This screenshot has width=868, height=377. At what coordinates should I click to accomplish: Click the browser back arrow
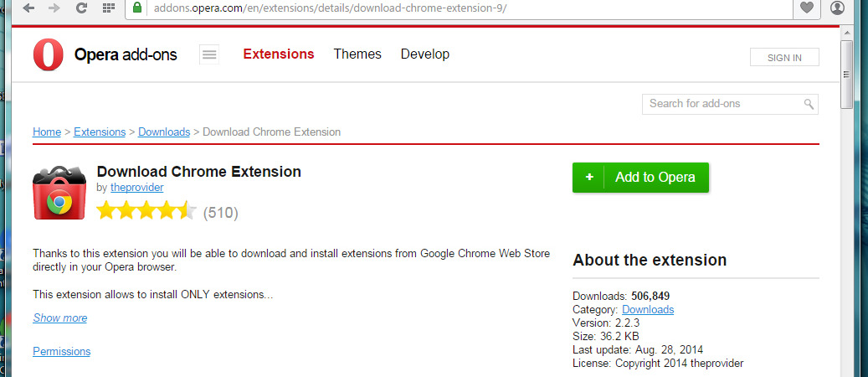click(28, 8)
